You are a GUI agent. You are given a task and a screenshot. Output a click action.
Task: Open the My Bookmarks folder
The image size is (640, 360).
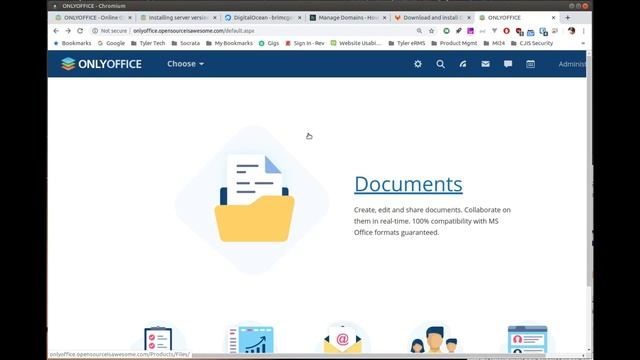pyautogui.click(x=229, y=43)
